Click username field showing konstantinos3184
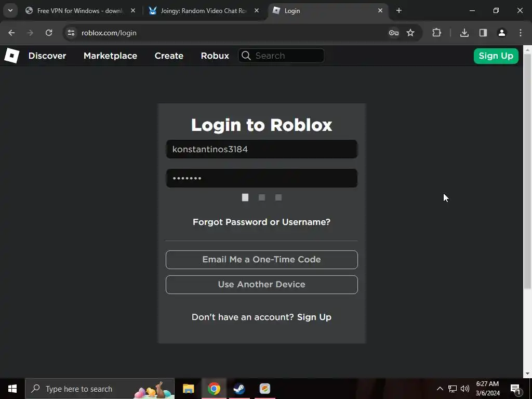The width and height of the screenshot is (532, 399). coord(262,149)
